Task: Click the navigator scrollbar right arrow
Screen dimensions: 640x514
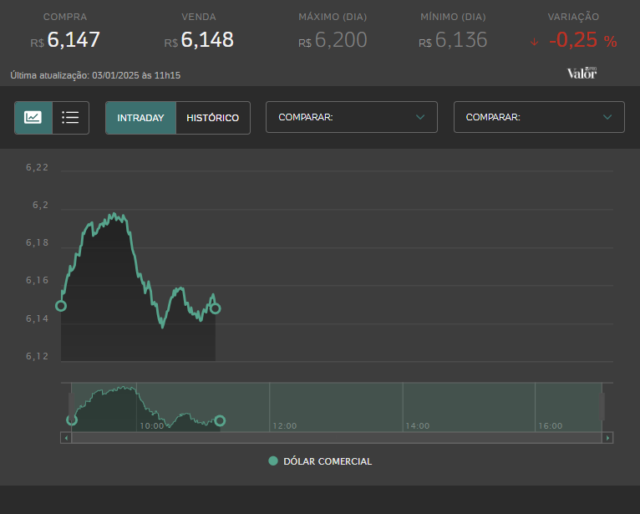Action: (608, 438)
